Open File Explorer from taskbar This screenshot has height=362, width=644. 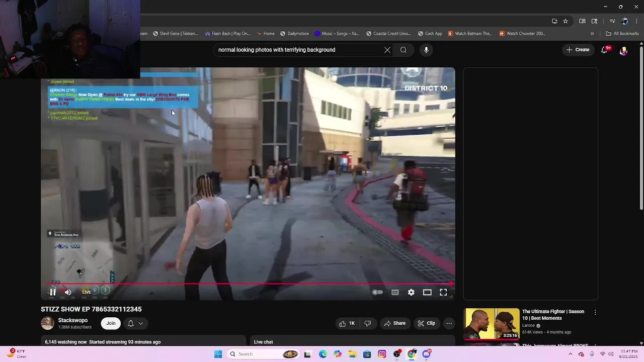coord(353,354)
